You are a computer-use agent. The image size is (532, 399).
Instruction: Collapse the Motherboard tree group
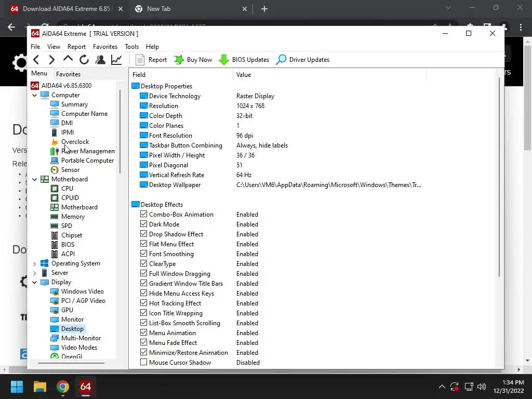(35, 179)
